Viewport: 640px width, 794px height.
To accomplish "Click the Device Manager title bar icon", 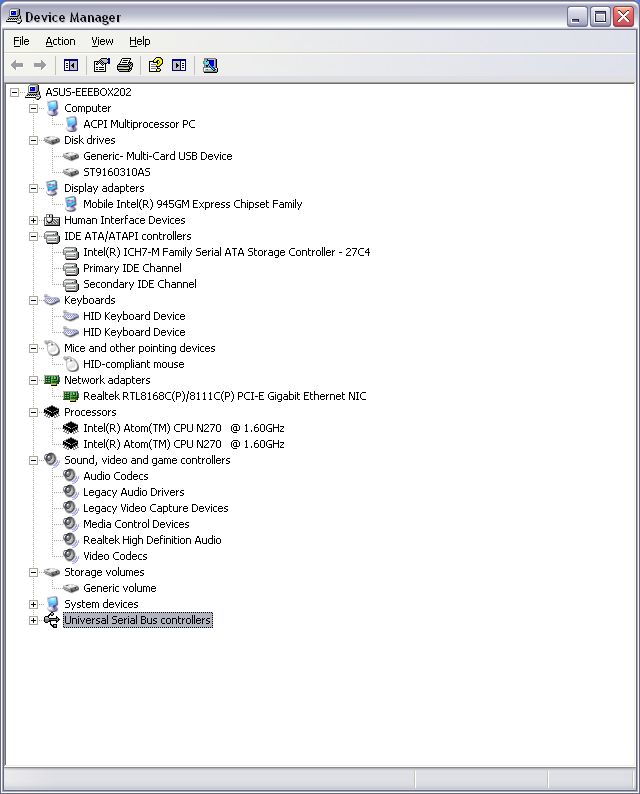I will [14, 17].
